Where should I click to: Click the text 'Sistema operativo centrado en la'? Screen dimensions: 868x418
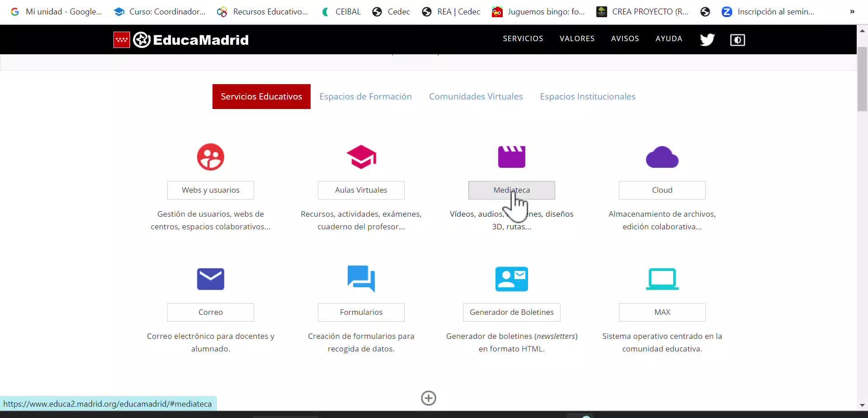pyautogui.click(x=662, y=336)
